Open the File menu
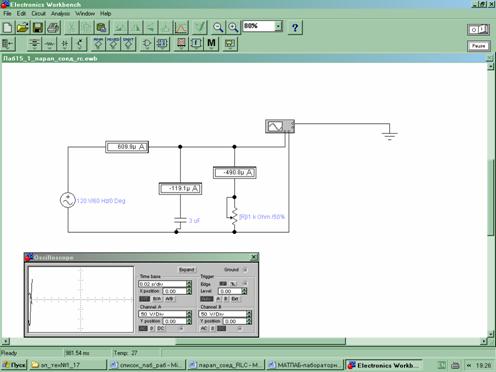This screenshot has width=496, height=372. (7, 14)
